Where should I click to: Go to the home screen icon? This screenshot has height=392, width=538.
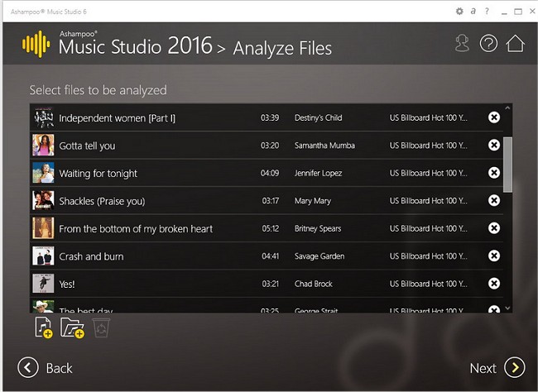click(x=516, y=44)
